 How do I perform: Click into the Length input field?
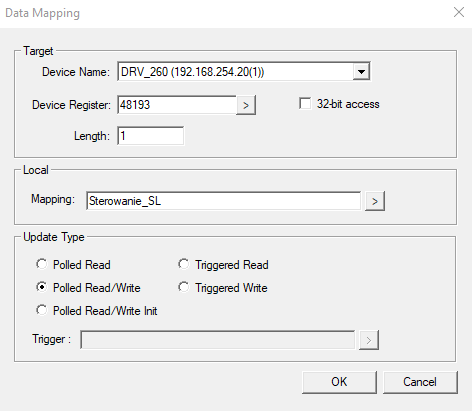(150, 136)
